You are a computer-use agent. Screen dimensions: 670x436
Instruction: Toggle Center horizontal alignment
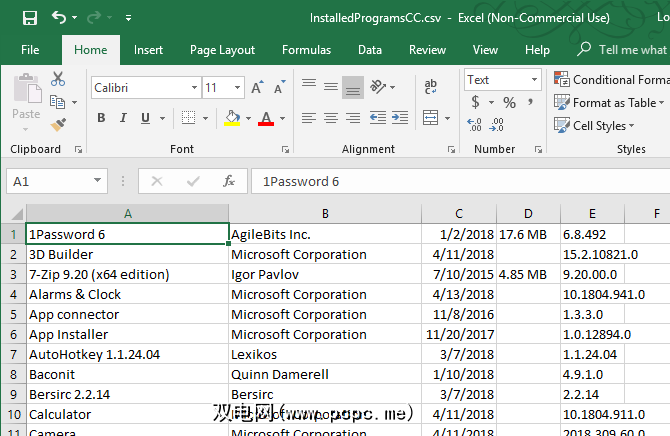(331, 118)
